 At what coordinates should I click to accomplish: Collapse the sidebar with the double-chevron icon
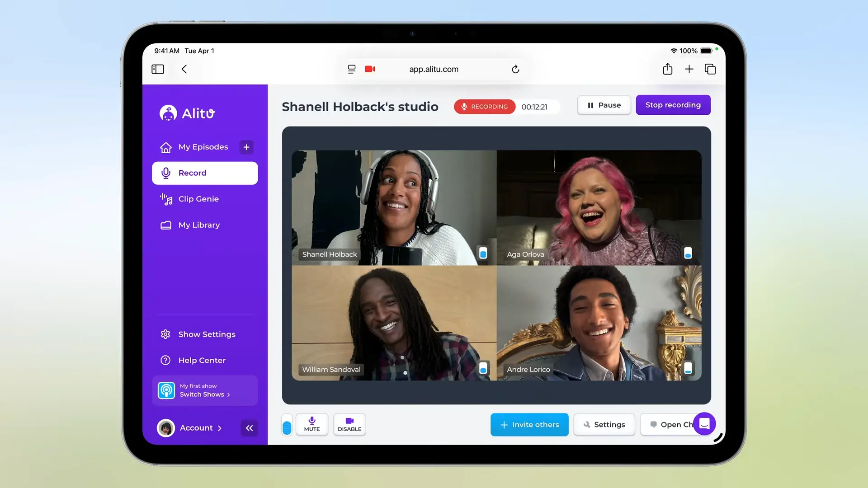pyautogui.click(x=249, y=428)
